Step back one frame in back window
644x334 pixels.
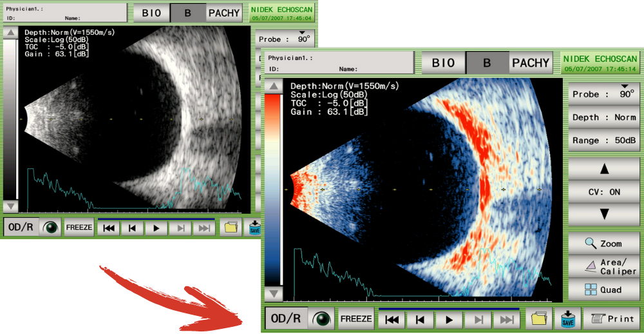132,228
